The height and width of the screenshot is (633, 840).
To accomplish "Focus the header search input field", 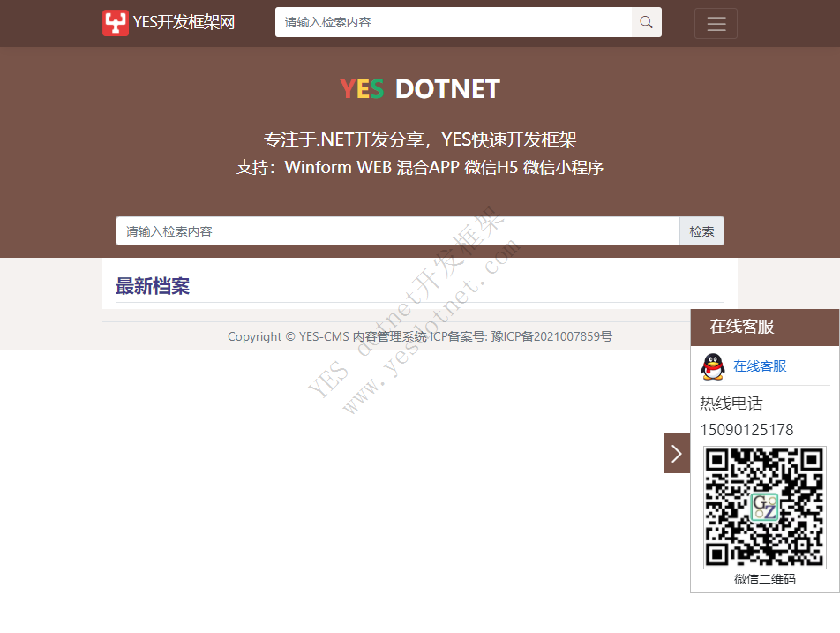I will [x=454, y=22].
